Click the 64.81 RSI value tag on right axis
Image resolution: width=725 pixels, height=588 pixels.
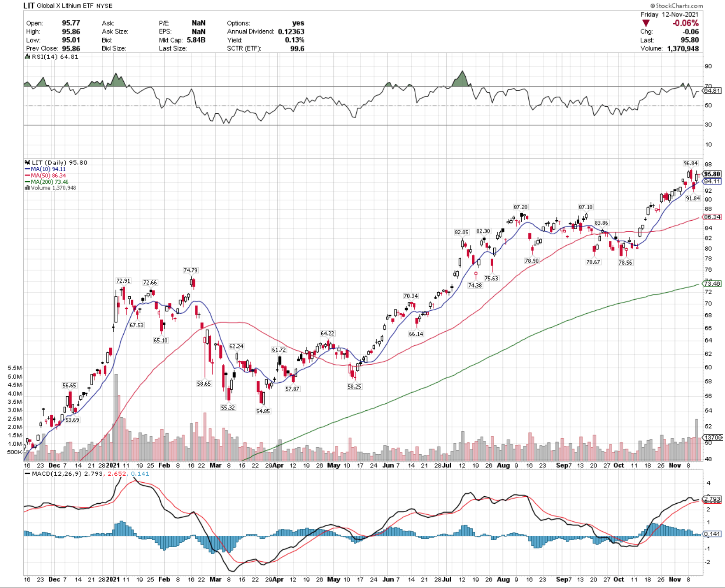point(712,90)
